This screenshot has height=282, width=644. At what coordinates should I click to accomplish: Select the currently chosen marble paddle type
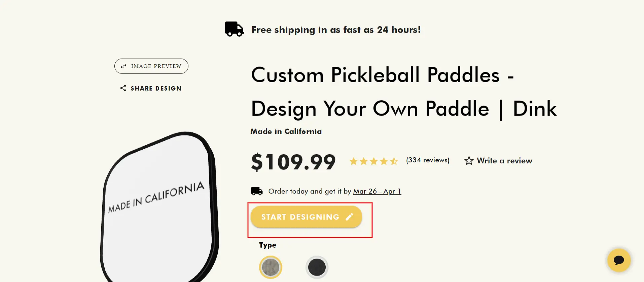click(x=271, y=267)
